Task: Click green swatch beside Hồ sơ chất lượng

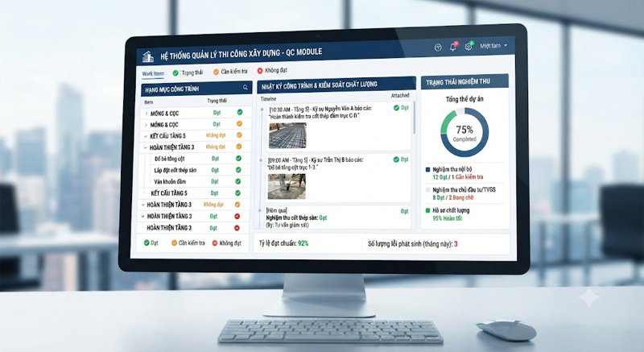Action: [428, 210]
